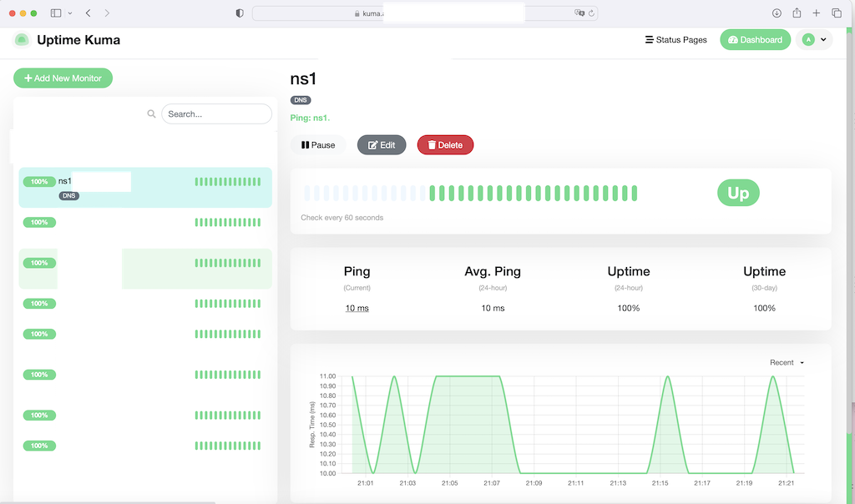This screenshot has height=504, width=855.
Task: Open the Dashboard page
Action: coord(755,40)
